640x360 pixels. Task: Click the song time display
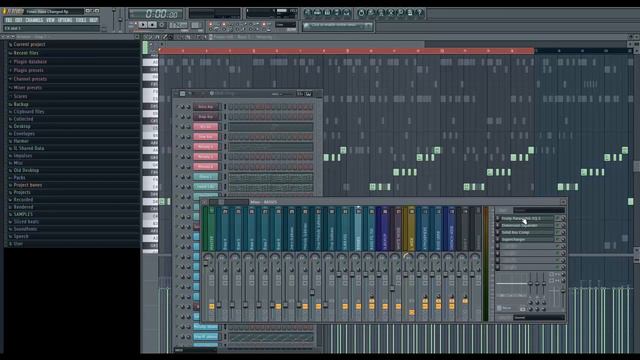(x=156, y=14)
